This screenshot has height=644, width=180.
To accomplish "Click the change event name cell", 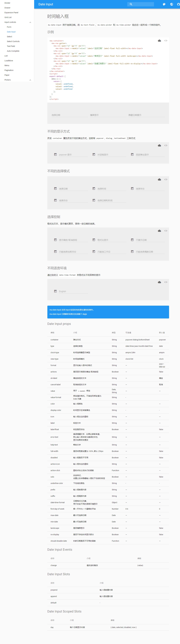I will [x=54, y=565].
